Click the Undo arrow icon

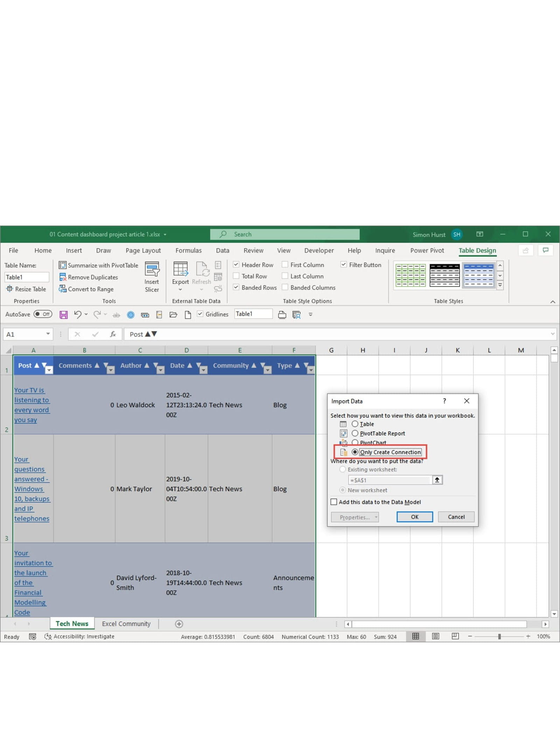(x=78, y=314)
